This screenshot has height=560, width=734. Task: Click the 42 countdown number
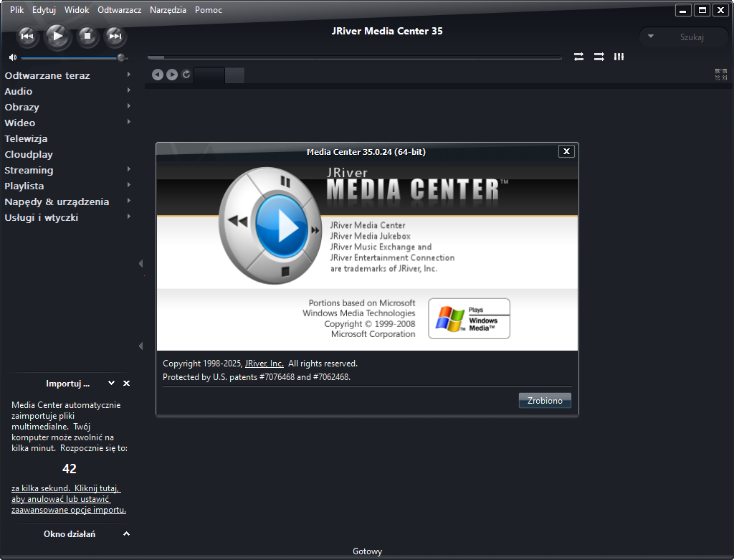click(x=70, y=469)
